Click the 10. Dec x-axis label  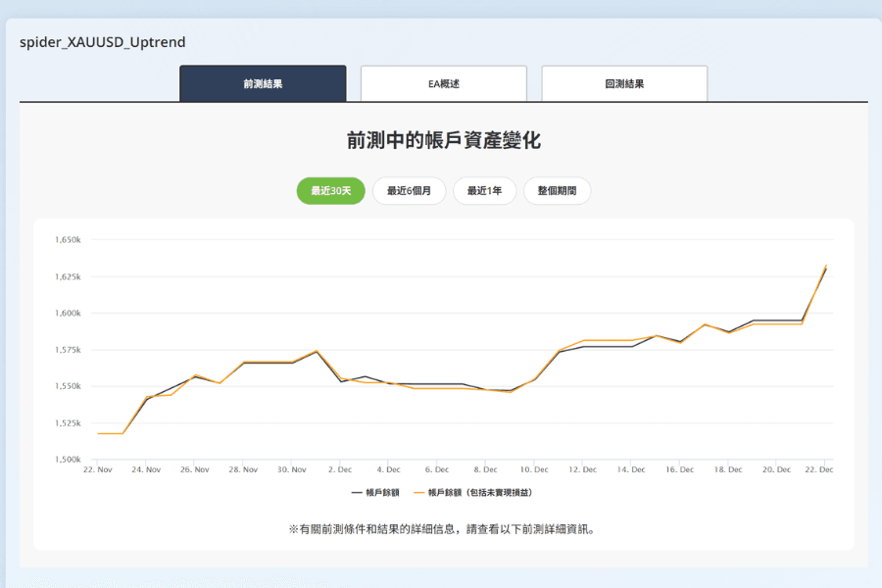tap(534, 469)
